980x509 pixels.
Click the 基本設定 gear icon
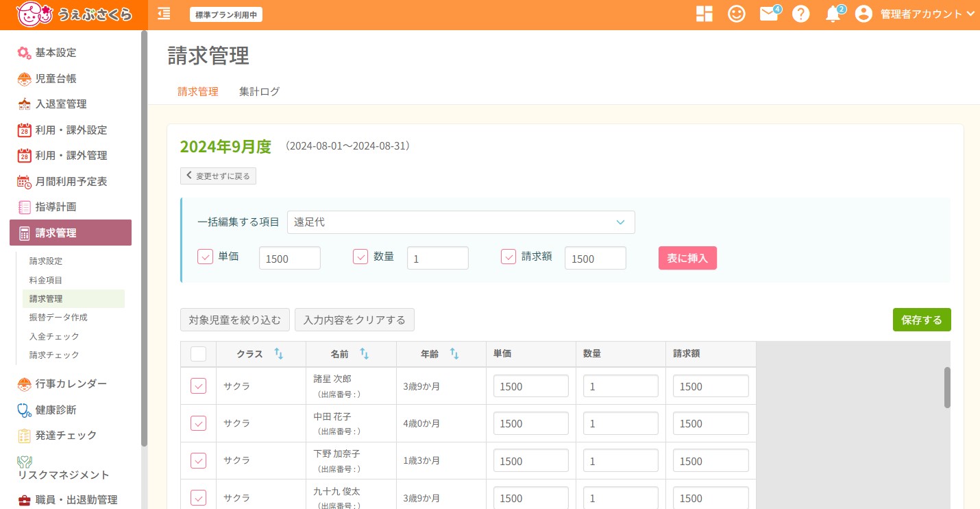(25, 53)
